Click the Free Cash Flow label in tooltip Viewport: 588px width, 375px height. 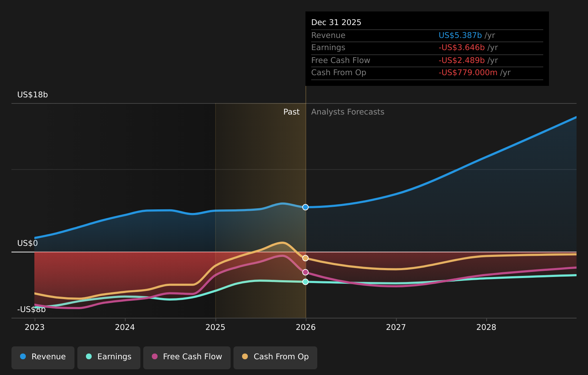(341, 60)
